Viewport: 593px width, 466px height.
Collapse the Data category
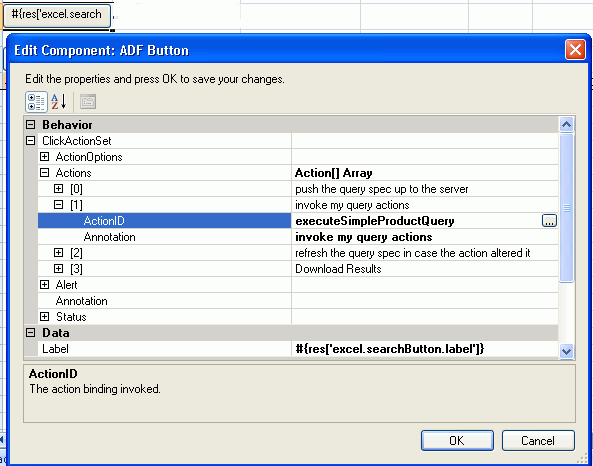(x=31, y=333)
